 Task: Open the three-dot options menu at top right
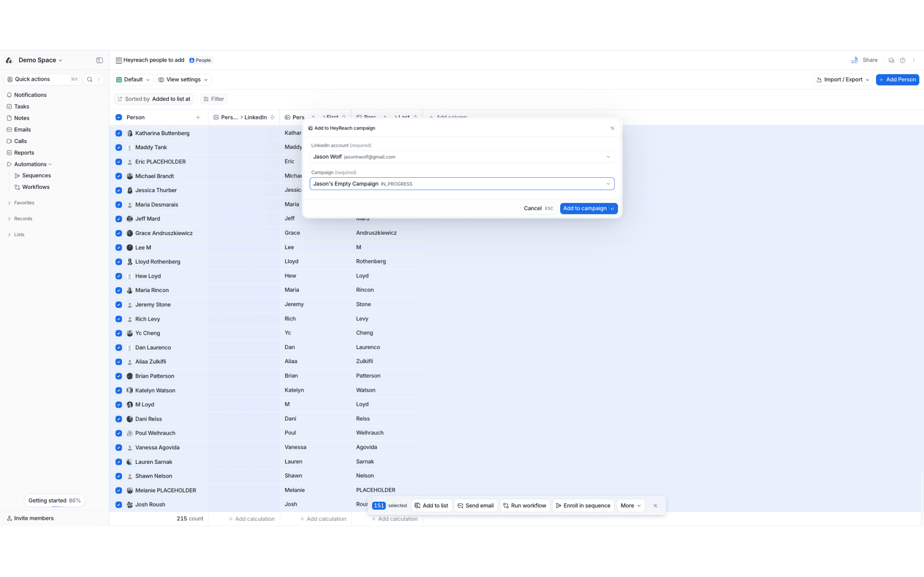click(x=914, y=60)
